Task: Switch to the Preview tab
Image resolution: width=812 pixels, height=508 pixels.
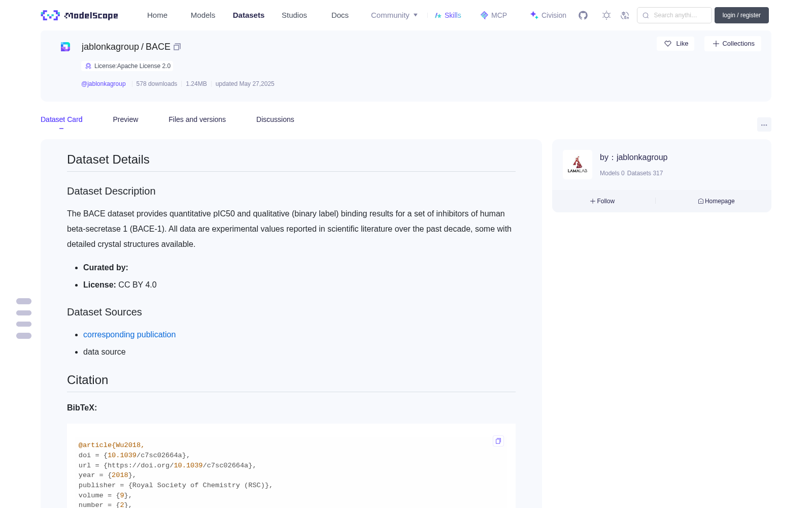Action: point(125,119)
